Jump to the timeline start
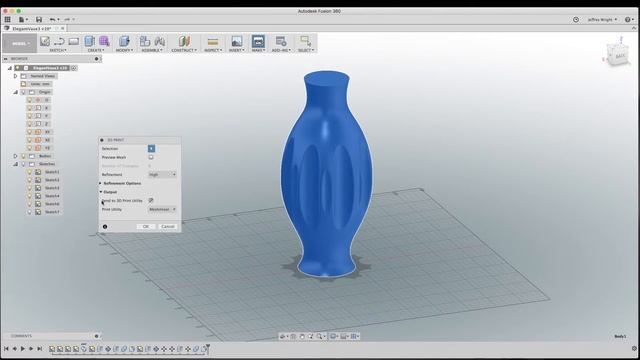This screenshot has height=360, width=640. click(x=6, y=349)
